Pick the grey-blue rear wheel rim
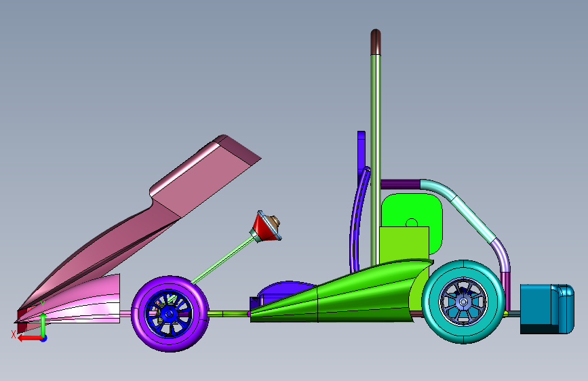The image size is (588, 381). (463, 302)
